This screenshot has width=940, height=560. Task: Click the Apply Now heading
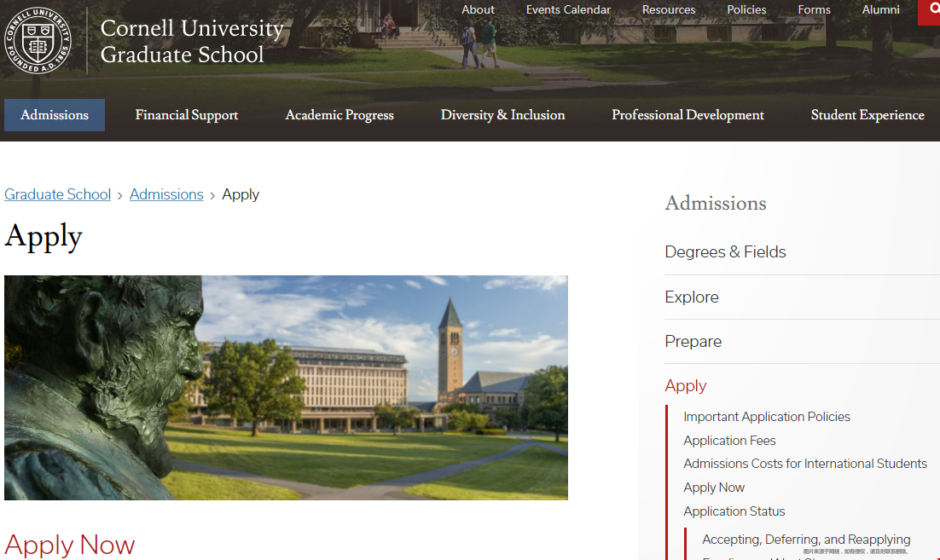70,545
